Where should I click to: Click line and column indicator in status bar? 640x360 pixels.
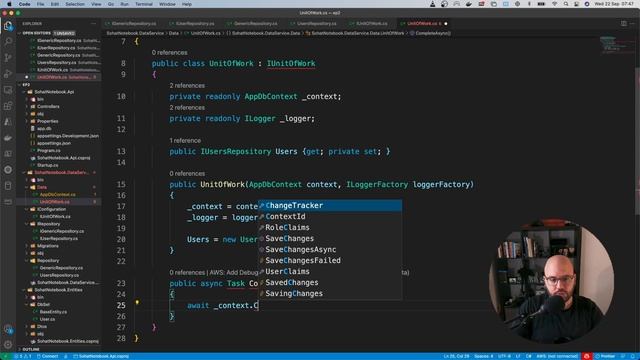[x=456, y=356]
